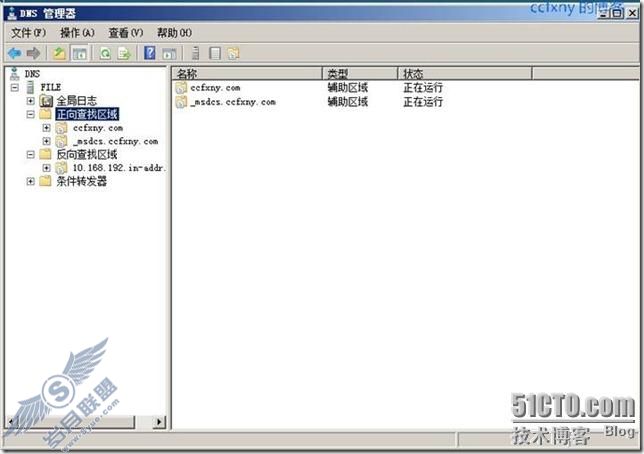
Task: Click the Back arrow toolbar icon
Action: click(x=14, y=53)
